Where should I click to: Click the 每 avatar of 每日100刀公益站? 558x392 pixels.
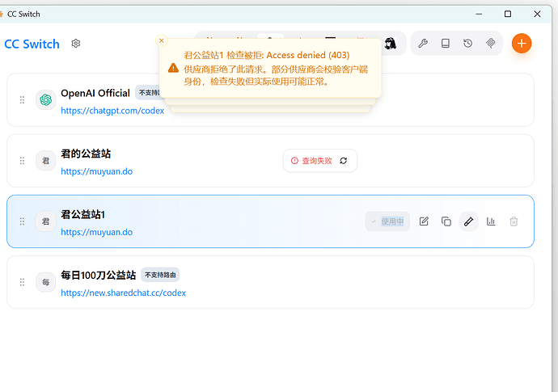click(x=45, y=282)
